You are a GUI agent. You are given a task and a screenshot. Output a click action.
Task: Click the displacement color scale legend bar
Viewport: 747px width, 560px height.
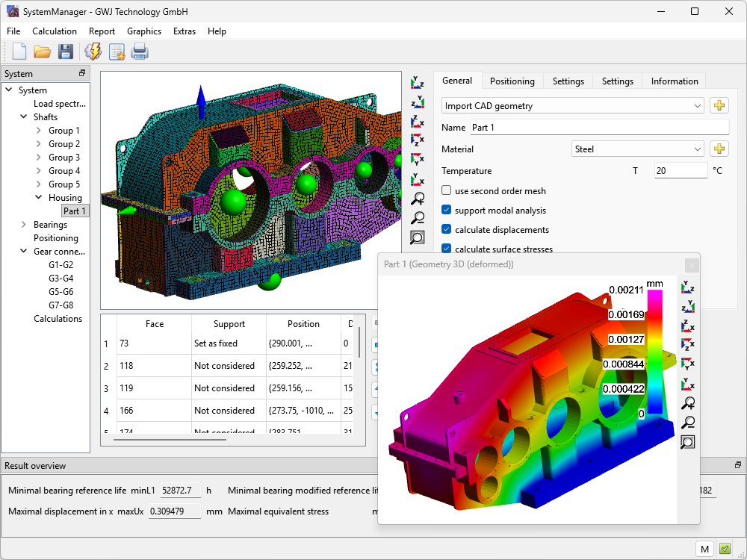point(654,351)
